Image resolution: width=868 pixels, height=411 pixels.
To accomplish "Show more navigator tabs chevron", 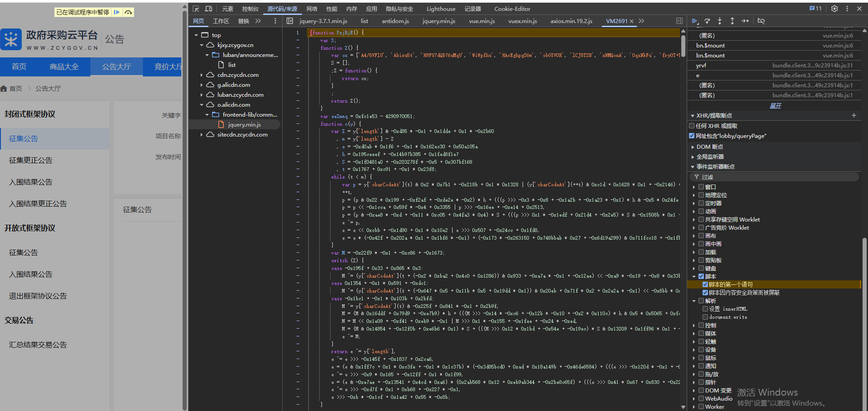I will point(258,21).
